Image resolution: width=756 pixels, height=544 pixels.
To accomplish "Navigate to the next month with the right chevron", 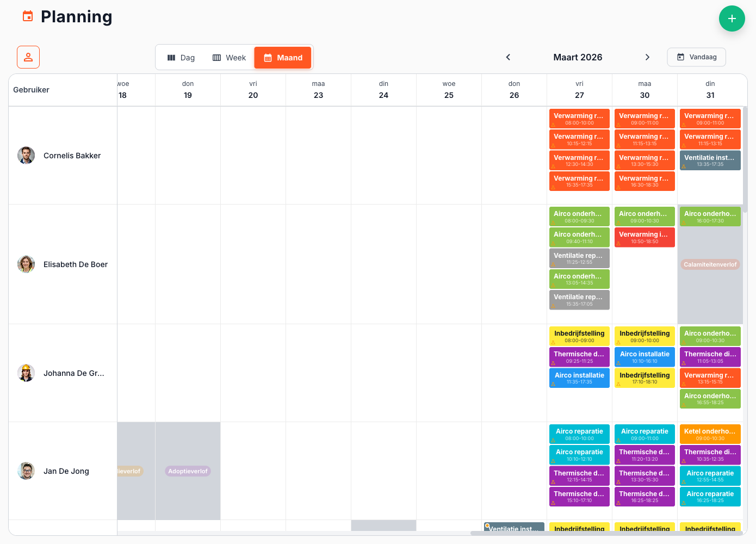I will 648,57.
